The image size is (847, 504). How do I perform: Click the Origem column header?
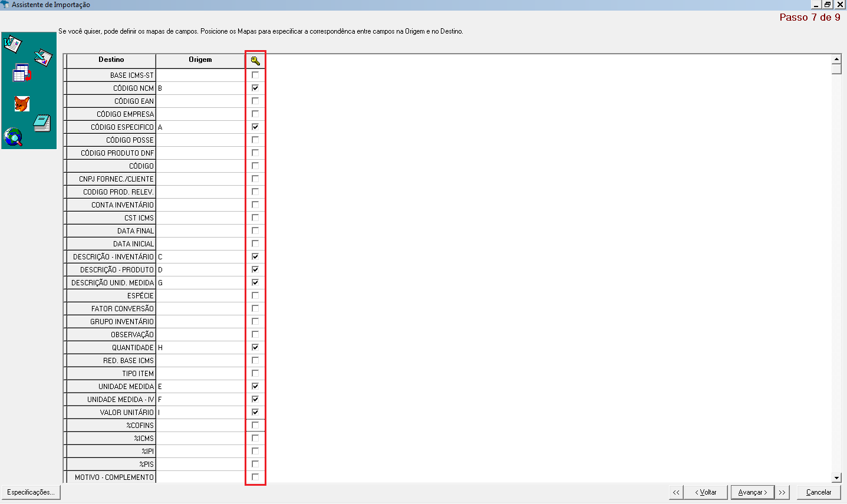[x=200, y=60]
